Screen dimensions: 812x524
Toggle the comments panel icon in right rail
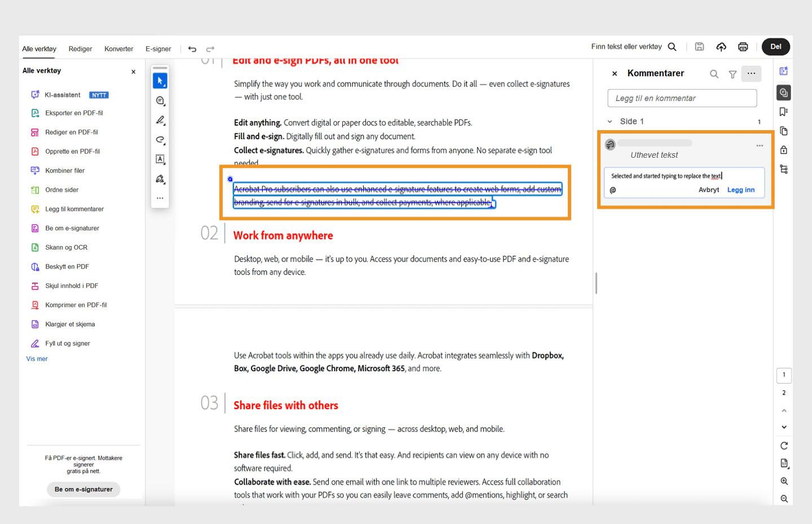(784, 92)
